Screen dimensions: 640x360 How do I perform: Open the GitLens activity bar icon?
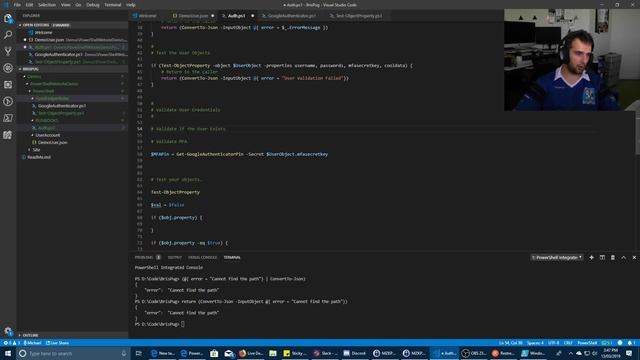(x=8, y=102)
